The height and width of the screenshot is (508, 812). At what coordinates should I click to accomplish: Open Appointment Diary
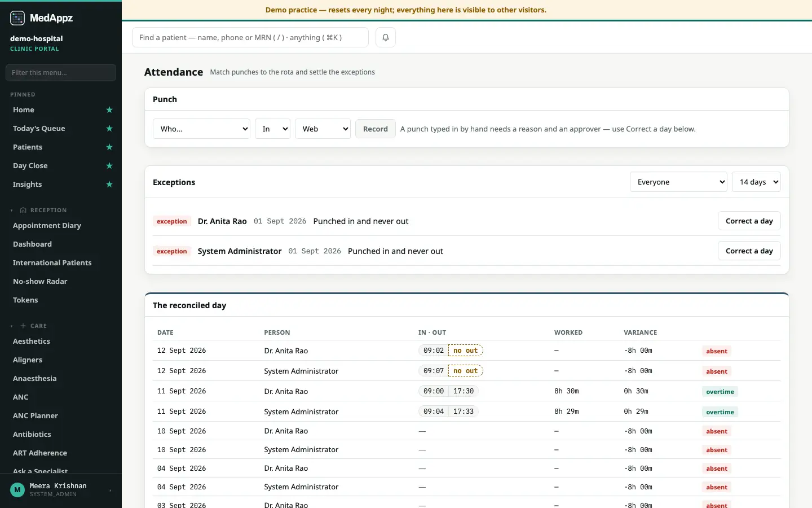pyautogui.click(x=47, y=226)
